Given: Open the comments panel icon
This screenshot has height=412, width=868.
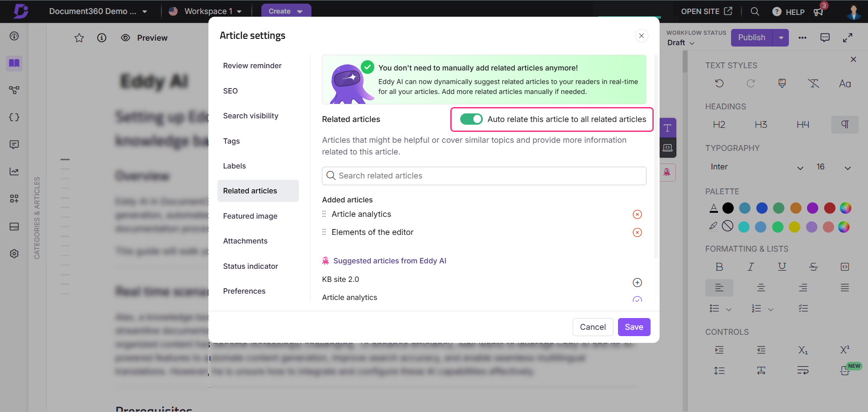Looking at the screenshot, I should (825, 38).
